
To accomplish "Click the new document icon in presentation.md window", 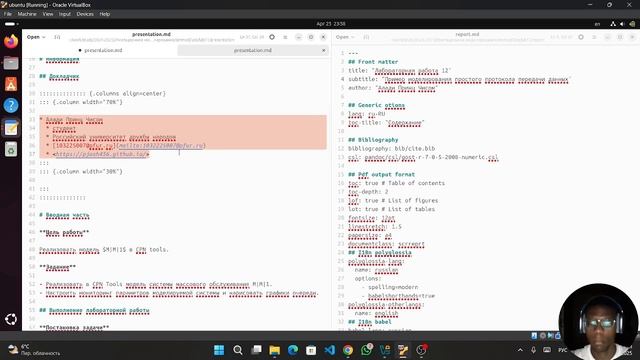I will 57,37.
